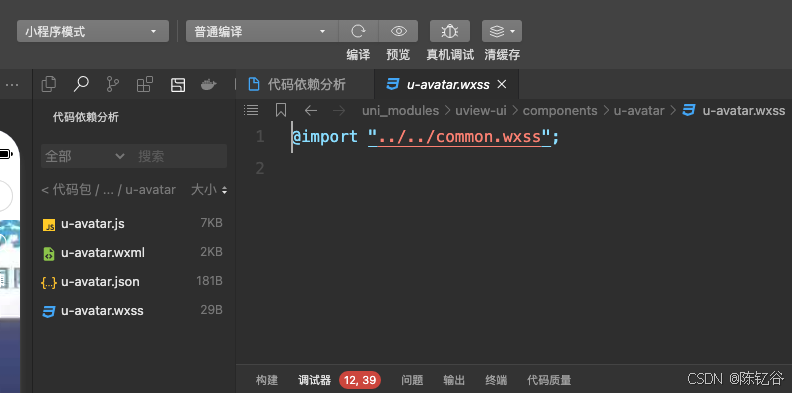Open the extensions blocks icon
Viewport: 792px width, 393px height.
[145, 84]
